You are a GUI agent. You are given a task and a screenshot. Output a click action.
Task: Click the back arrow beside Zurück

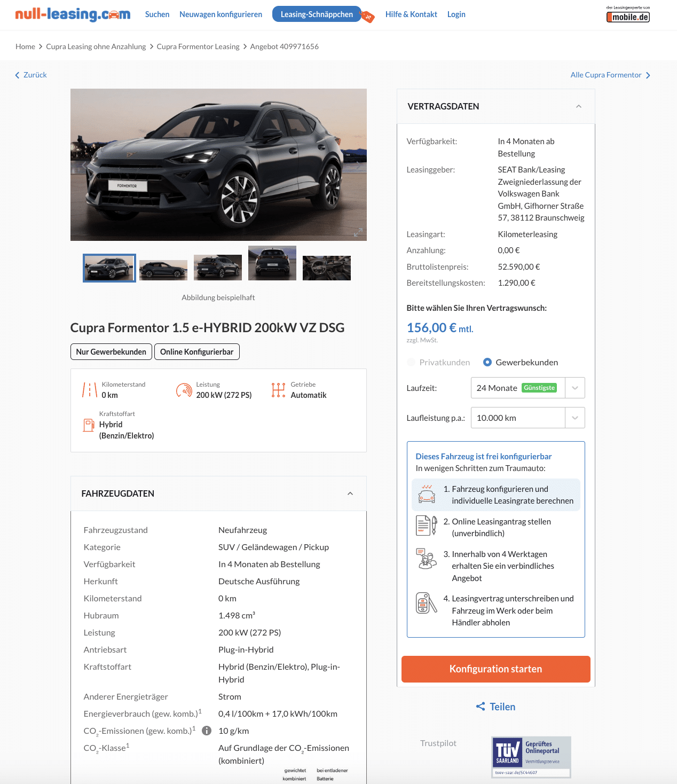point(17,75)
